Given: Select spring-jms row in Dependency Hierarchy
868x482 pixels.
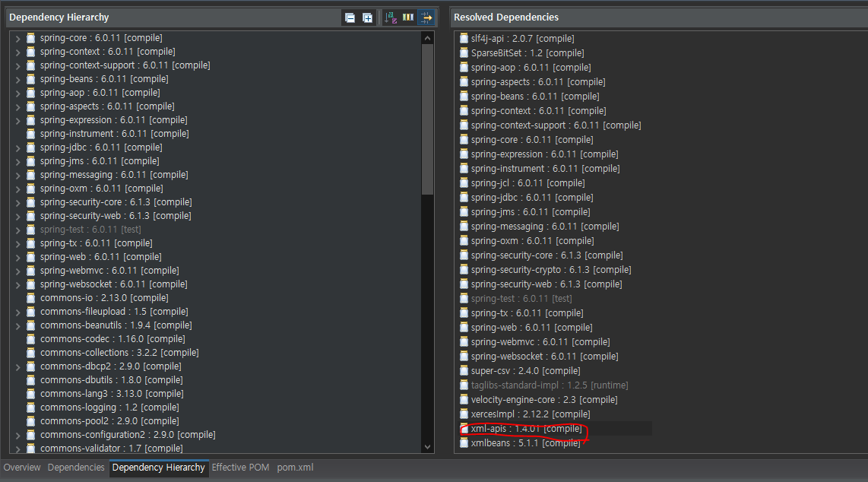Looking at the screenshot, I should (x=100, y=161).
